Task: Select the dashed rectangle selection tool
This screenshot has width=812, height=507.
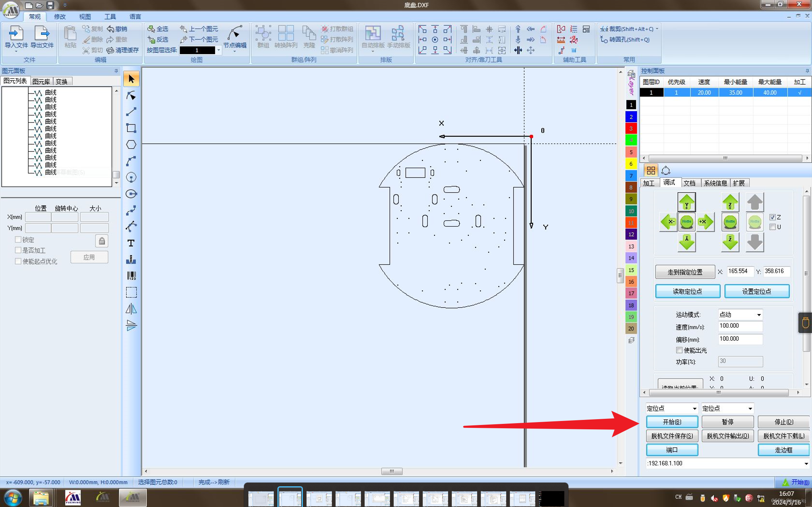Action: coord(131,292)
